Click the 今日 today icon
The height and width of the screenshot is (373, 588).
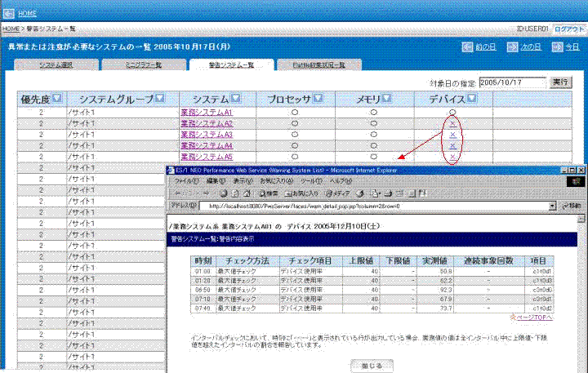[557, 47]
